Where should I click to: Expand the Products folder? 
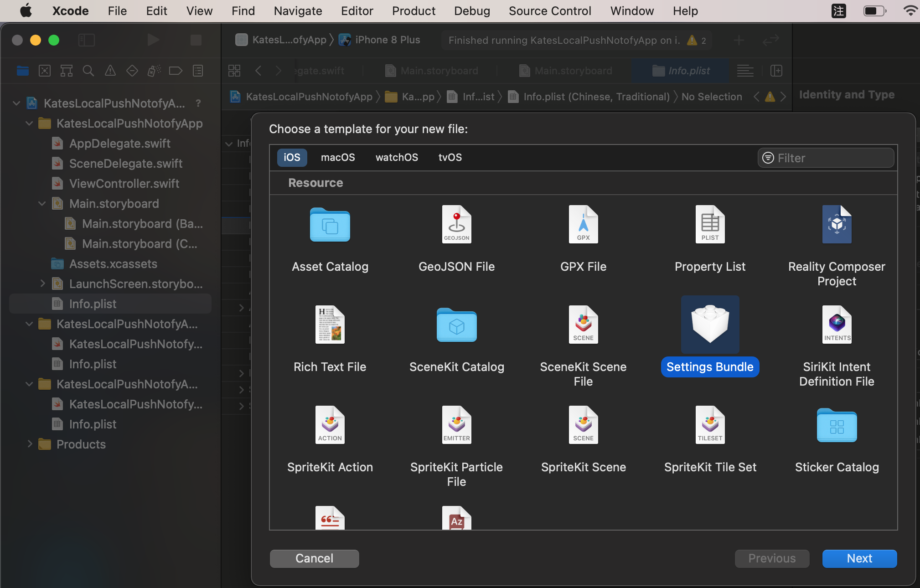[29, 444]
